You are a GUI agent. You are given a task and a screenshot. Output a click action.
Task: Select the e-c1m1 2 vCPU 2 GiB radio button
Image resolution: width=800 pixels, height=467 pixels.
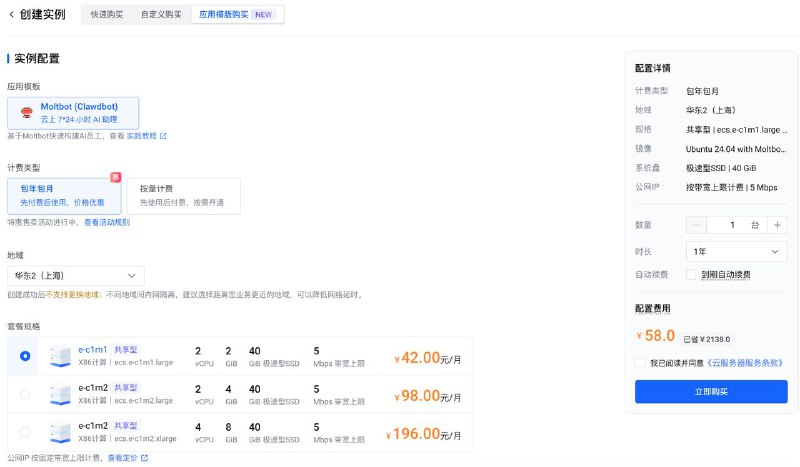click(x=24, y=356)
